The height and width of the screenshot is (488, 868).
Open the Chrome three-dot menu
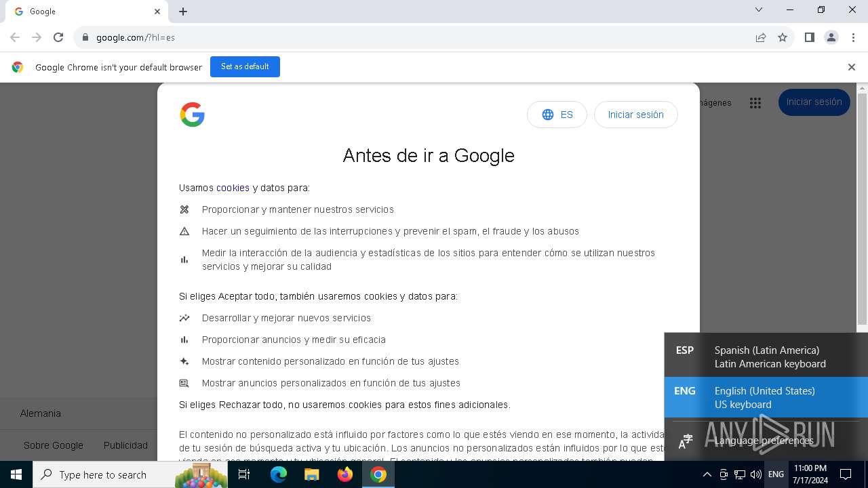(x=853, y=37)
